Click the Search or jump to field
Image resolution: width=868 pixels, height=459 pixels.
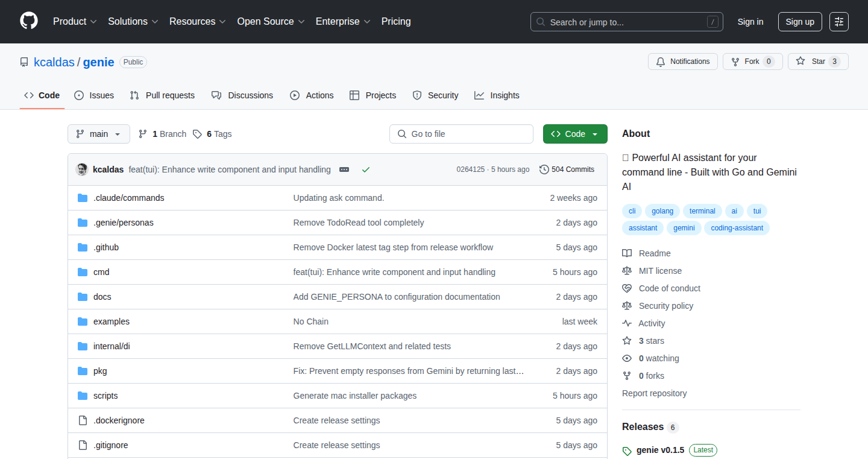(627, 22)
